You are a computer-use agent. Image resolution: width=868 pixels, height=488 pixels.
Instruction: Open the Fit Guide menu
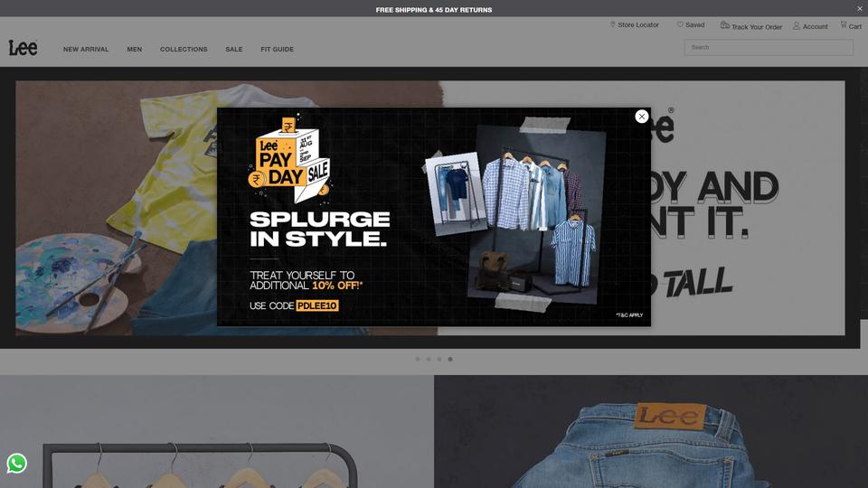(x=278, y=49)
